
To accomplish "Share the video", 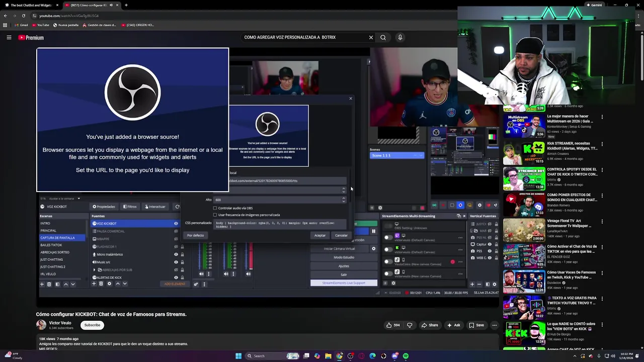I will click(429, 325).
